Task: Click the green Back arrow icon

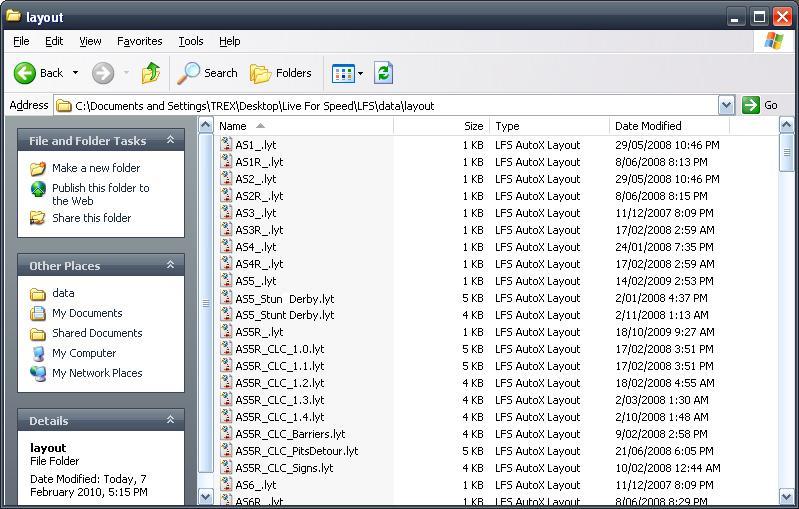Action: click(x=24, y=73)
